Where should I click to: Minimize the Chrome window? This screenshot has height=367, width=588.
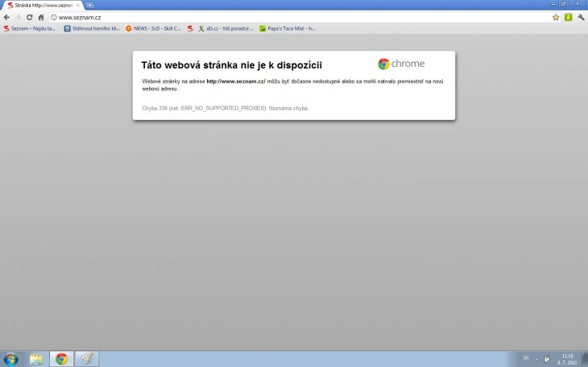tap(553, 3)
